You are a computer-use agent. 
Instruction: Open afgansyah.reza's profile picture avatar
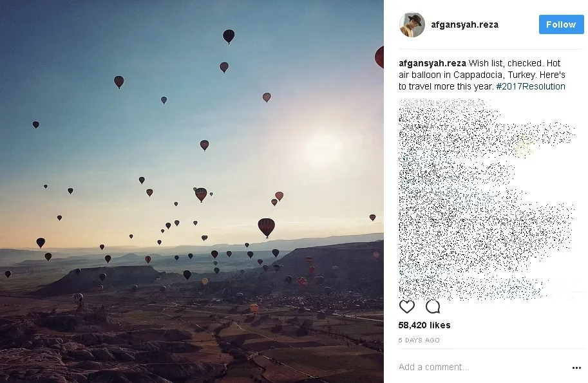click(x=412, y=24)
